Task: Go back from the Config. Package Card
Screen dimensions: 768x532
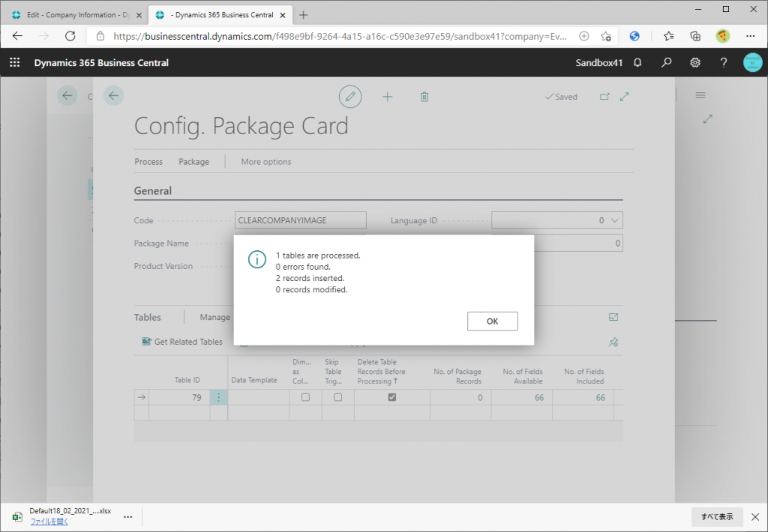Action: click(x=114, y=95)
